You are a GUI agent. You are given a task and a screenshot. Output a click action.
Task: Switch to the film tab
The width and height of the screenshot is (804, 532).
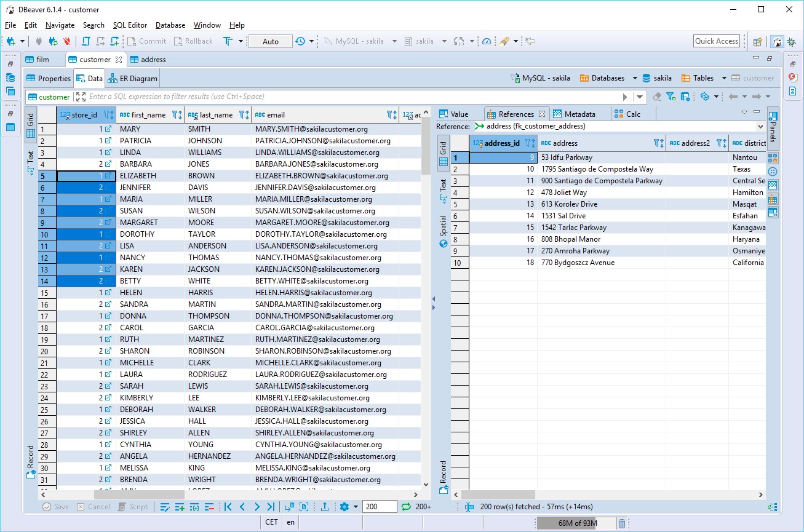pos(42,59)
